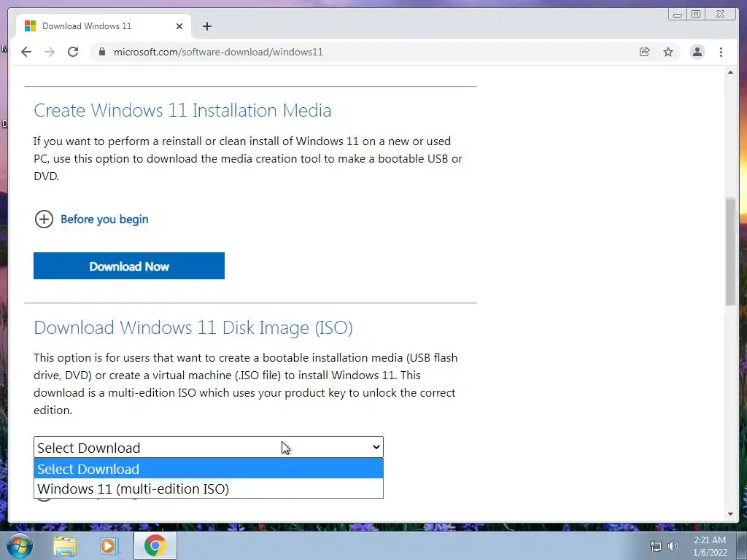The height and width of the screenshot is (560, 747).
Task: Share this page via share icon
Action: click(x=645, y=52)
